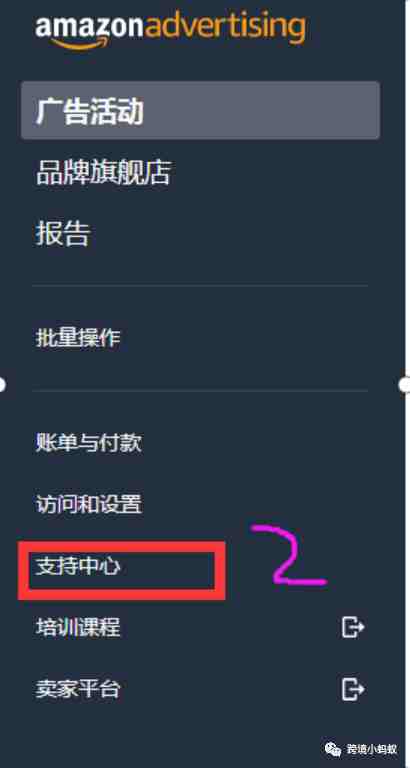Click the magenta handwritten number 2
This screenshot has height=768, width=410.
[289, 555]
